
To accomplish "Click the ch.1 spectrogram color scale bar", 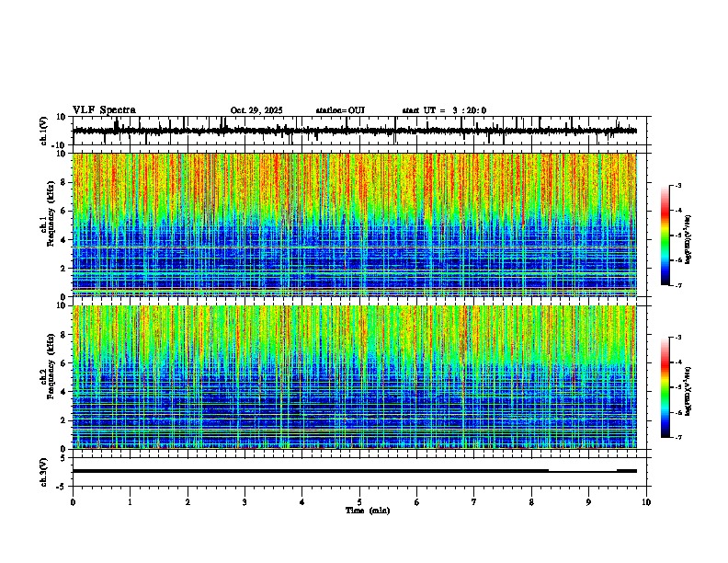I will point(665,236).
